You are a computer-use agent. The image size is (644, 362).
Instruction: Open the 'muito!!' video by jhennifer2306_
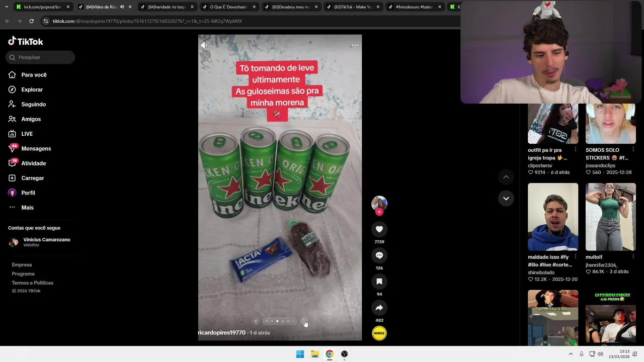611,217
